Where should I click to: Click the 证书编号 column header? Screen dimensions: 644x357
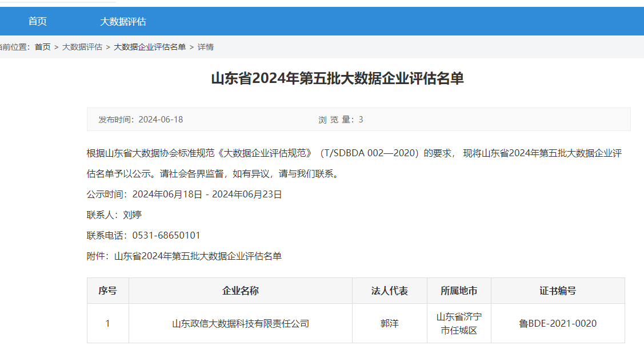coord(558,291)
